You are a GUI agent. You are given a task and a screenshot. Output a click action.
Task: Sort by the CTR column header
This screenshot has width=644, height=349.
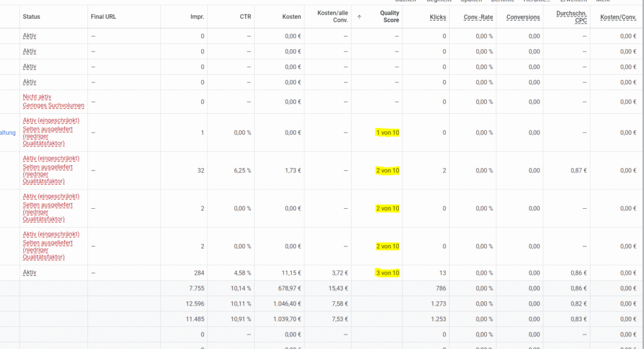(x=246, y=17)
